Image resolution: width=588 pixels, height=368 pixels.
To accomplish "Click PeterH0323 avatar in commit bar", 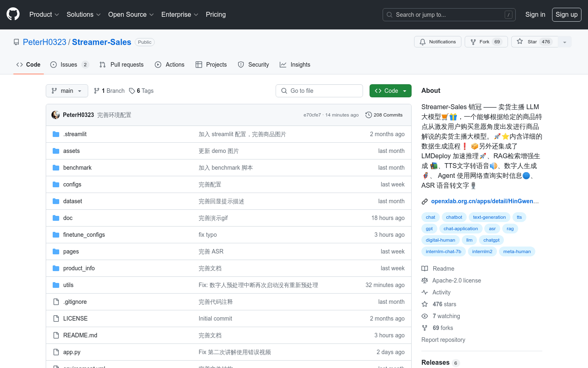I will [56, 115].
